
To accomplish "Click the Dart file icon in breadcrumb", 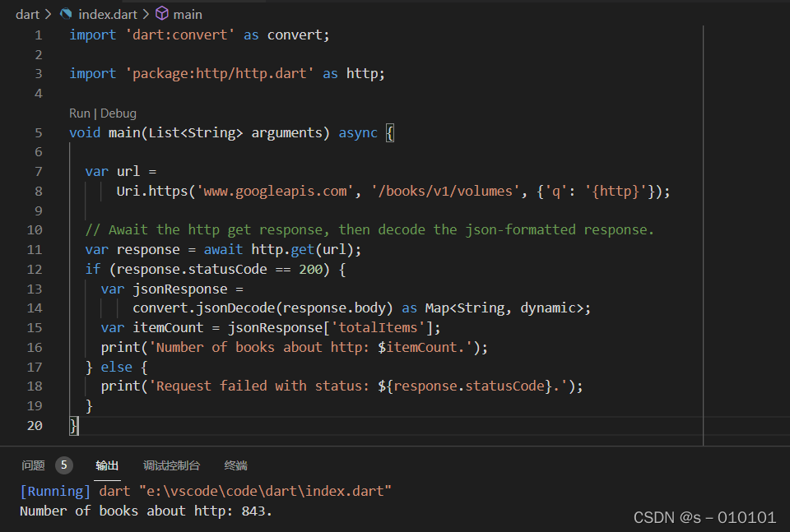I will point(66,14).
